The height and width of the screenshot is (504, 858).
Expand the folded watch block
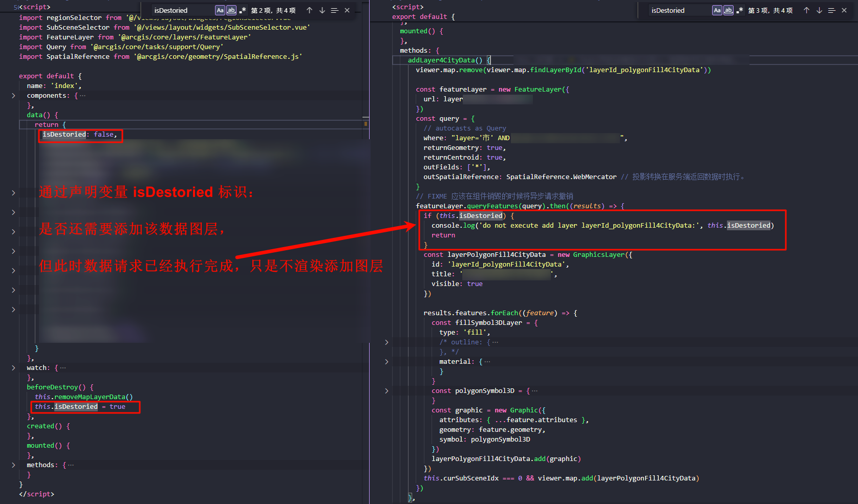13,368
